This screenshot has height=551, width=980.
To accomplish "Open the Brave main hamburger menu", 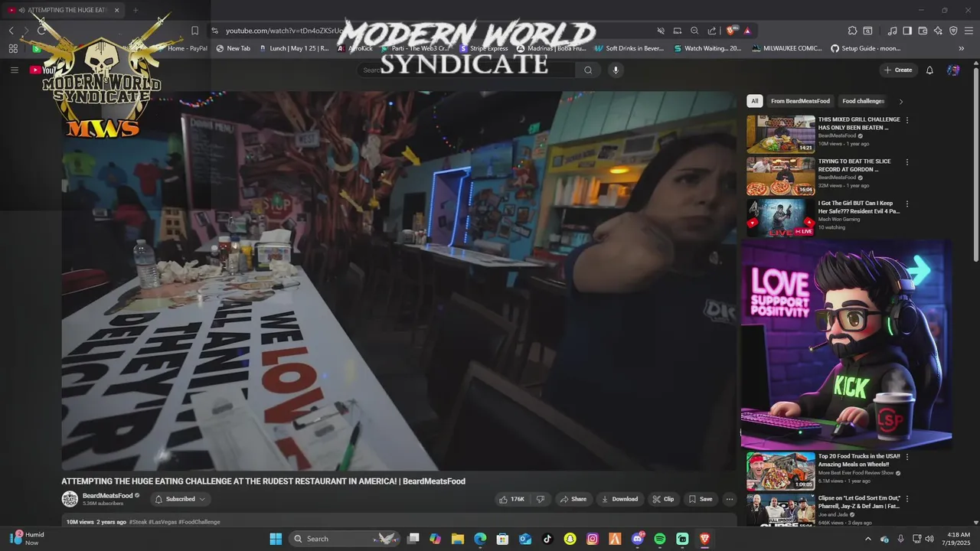I will (x=969, y=31).
